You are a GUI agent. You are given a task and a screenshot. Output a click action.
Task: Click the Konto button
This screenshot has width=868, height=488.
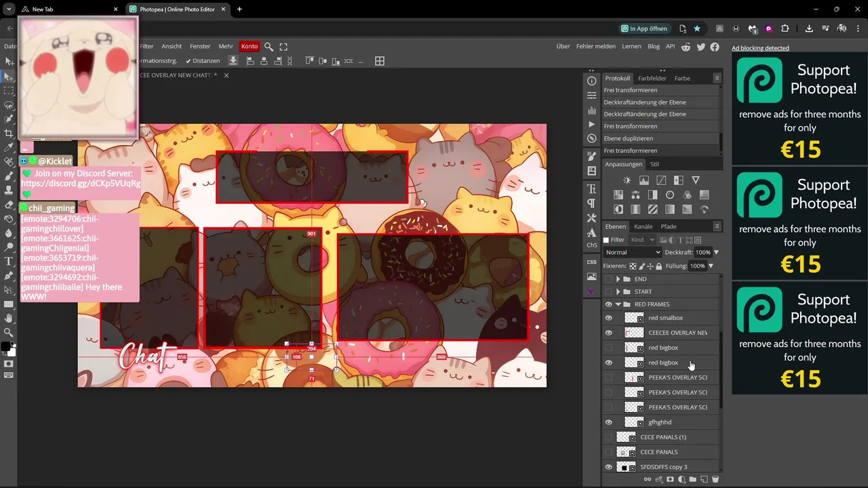[249, 46]
